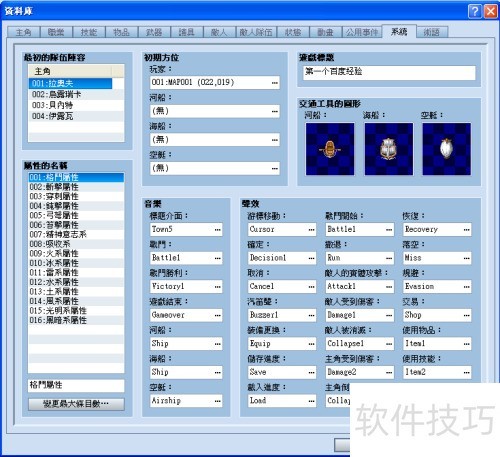This screenshot has width=500, height=457.
Task: Switch to the 公用事件 tab
Action: point(362,32)
